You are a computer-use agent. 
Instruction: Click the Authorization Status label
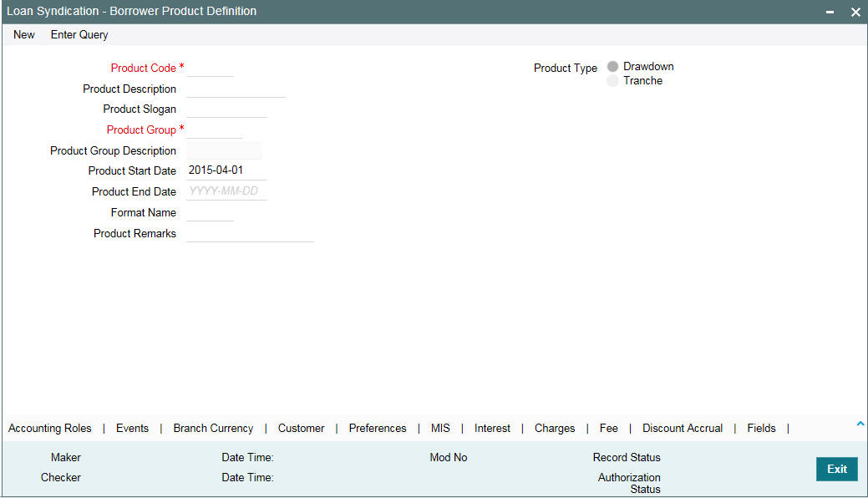coord(629,483)
